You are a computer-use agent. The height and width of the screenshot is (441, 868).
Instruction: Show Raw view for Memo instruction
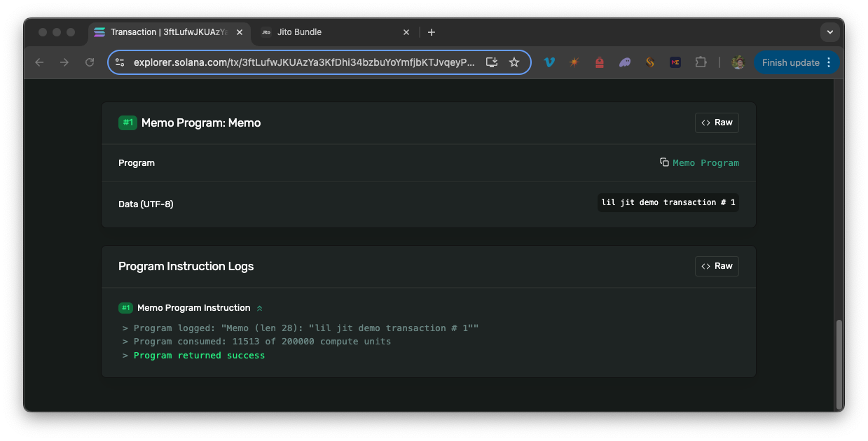tap(717, 122)
